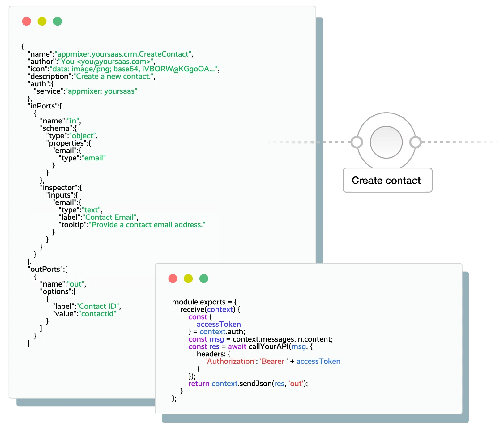Click the green zoom dot on top window
The width and height of the screenshot is (504, 429).
58,21
